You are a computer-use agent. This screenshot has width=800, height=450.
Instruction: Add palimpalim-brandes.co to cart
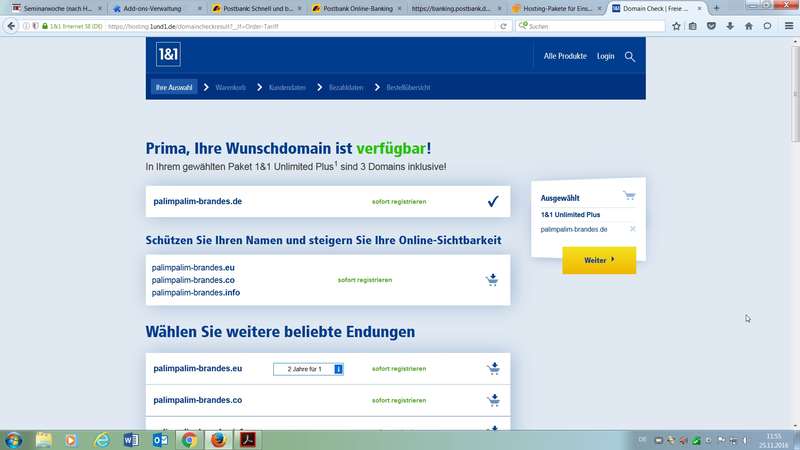tap(492, 400)
